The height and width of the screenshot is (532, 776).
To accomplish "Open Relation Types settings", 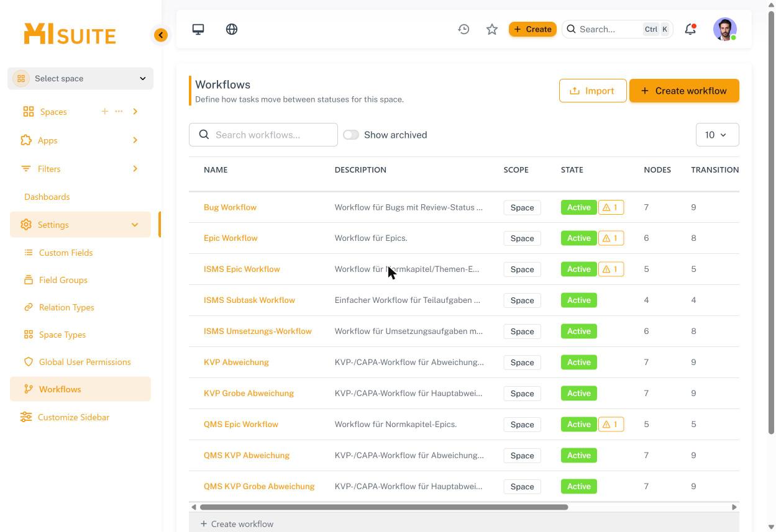I will [x=66, y=307].
